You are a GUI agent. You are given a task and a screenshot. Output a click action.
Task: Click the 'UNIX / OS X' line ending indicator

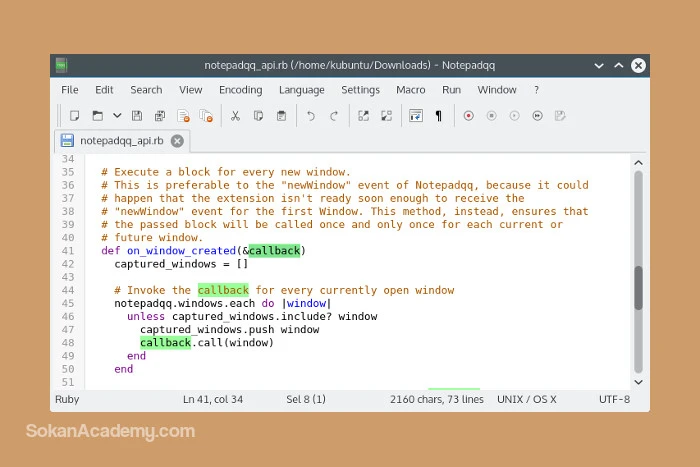(x=527, y=399)
